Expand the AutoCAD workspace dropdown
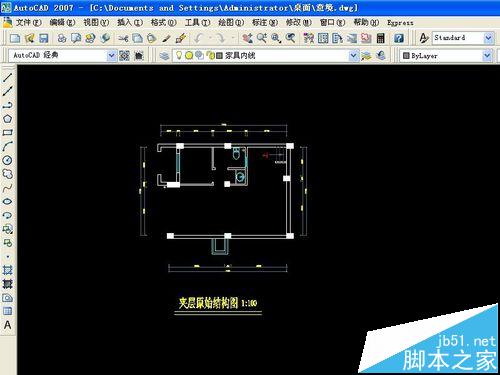500x375 pixels. [x=112, y=55]
